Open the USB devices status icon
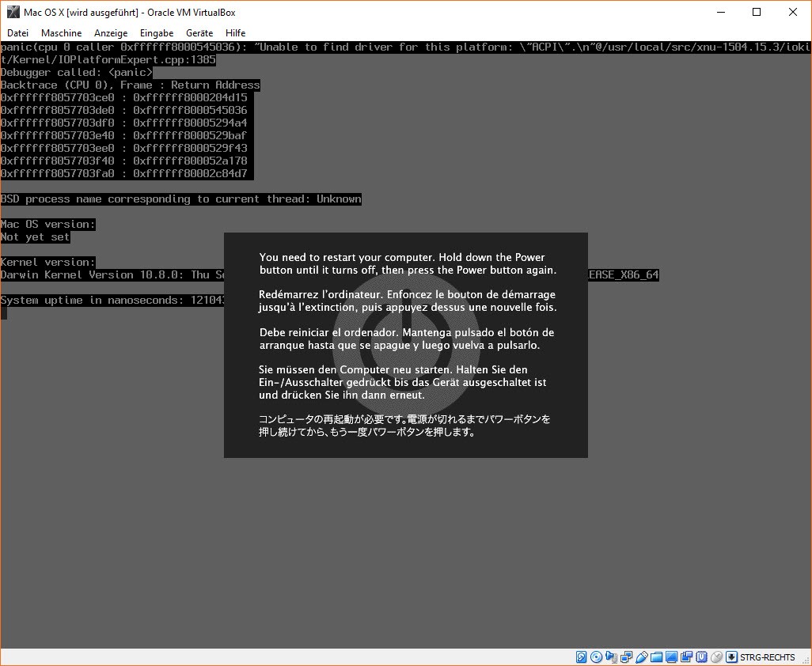 tap(642, 657)
